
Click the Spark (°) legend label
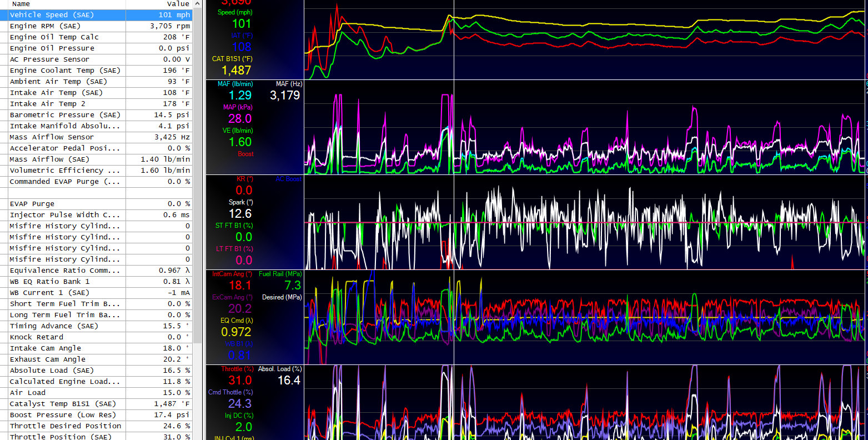(240, 202)
